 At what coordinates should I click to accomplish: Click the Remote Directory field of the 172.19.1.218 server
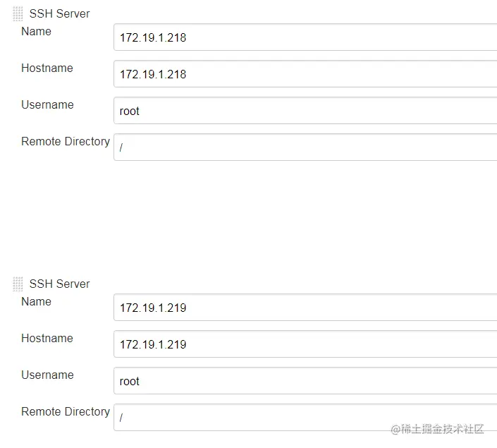click(305, 147)
